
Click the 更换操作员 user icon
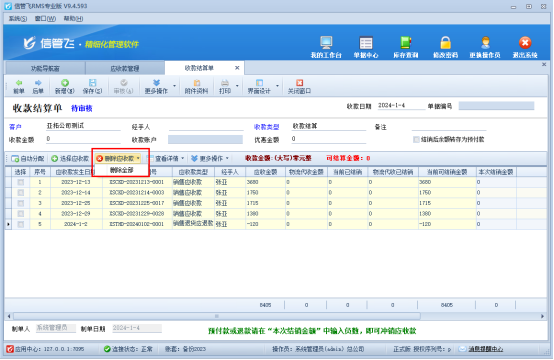point(485,43)
